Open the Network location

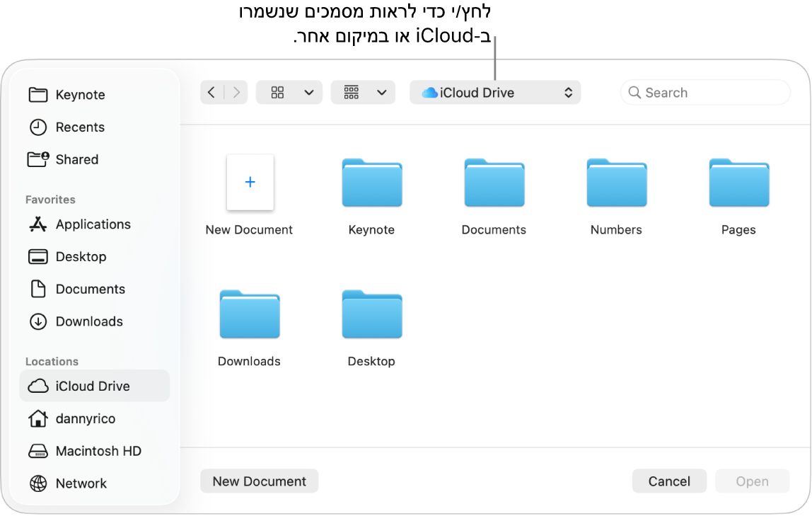point(94,483)
